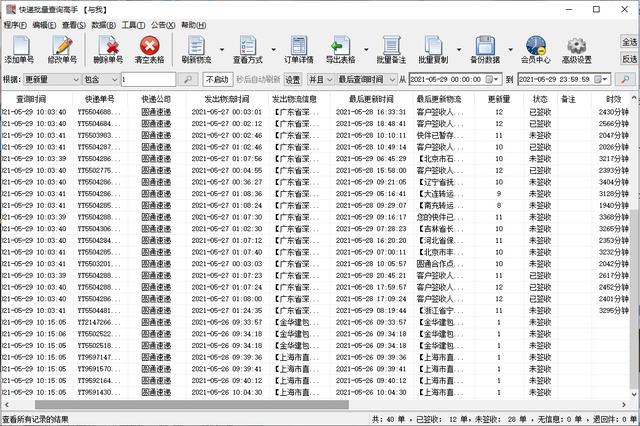
Task: Expand the arrow next to 导出表格
Action: pos(366,49)
